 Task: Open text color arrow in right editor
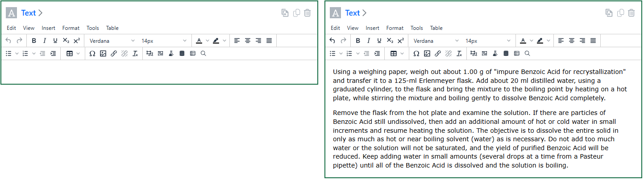(531, 41)
